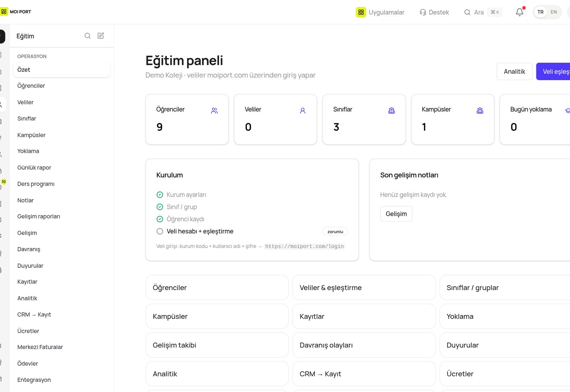Open Yoklama in the sidebar
570x392 pixels.
(x=62, y=151)
